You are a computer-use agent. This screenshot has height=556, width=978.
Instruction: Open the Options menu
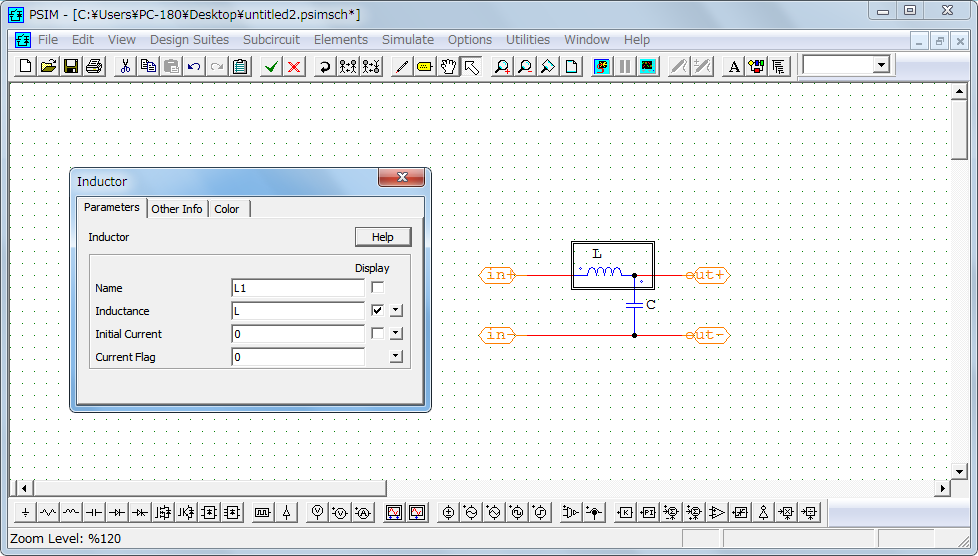470,39
